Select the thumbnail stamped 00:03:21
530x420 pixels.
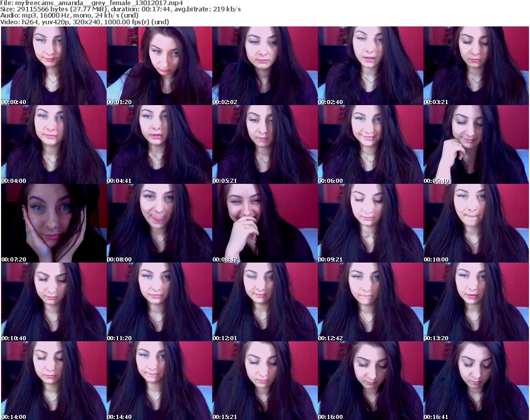[476, 66]
